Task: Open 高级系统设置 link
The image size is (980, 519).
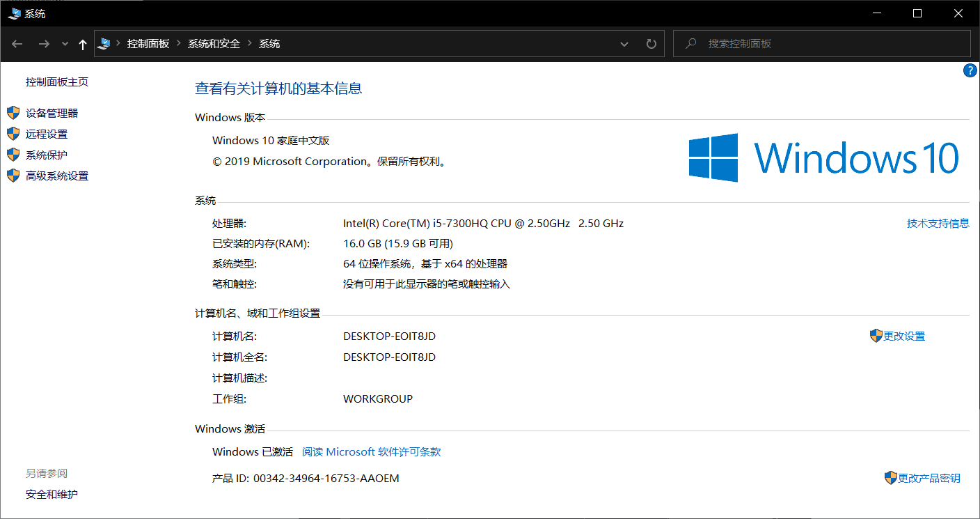Action: click(x=57, y=176)
